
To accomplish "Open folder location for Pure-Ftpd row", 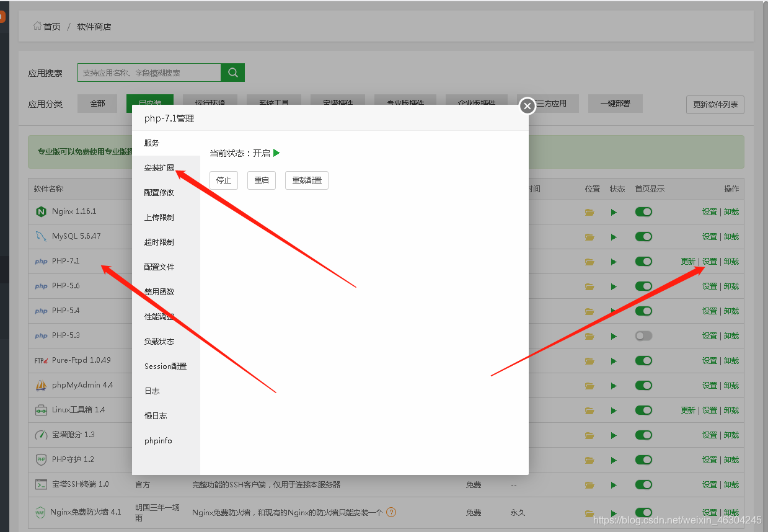I will [x=589, y=361].
